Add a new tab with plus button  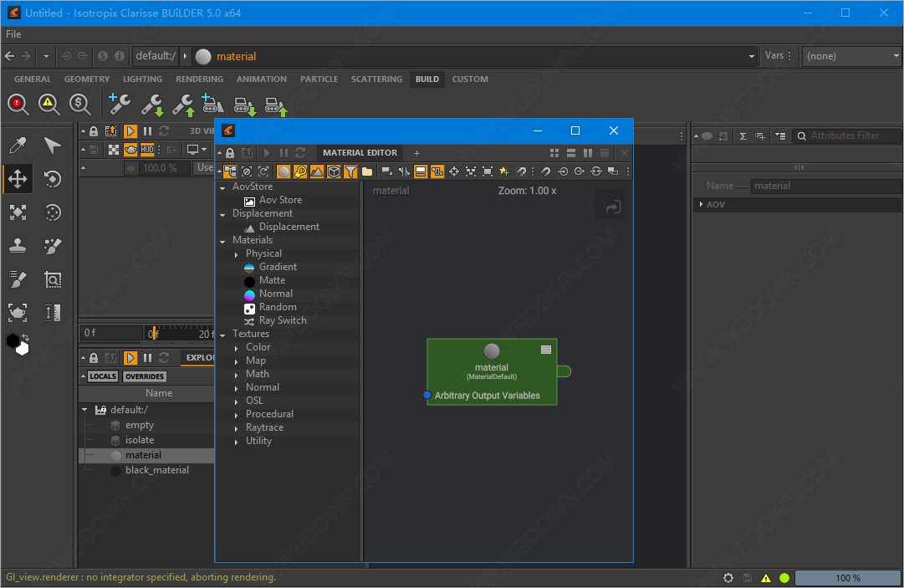click(x=416, y=153)
